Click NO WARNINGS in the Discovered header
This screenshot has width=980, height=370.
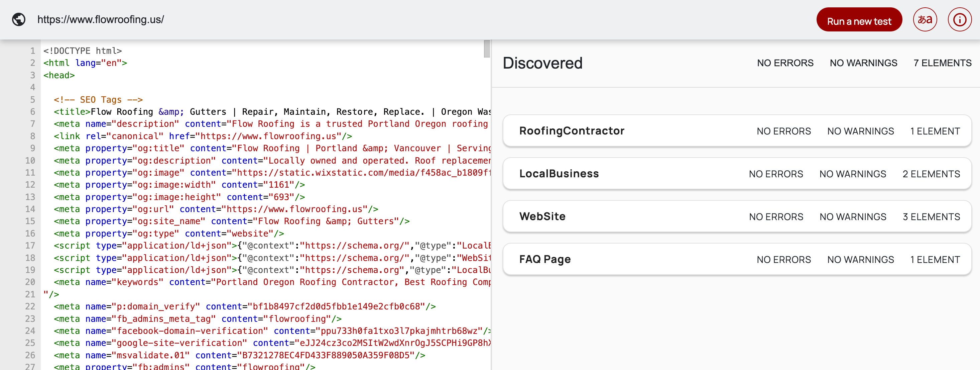(x=863, y=63)
